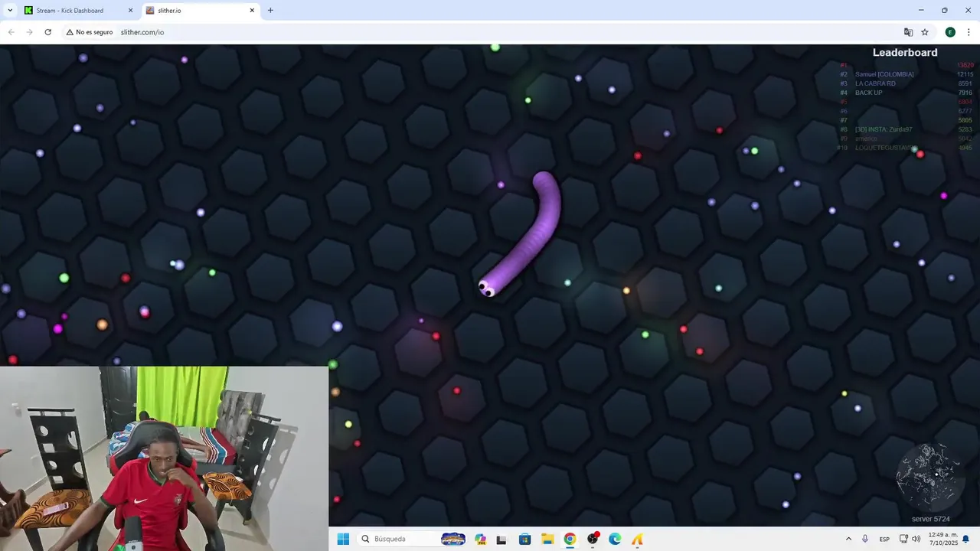The image size is (980, 551).
Task: Open the Windows Start menu
Action: click(x=343, y=539)
